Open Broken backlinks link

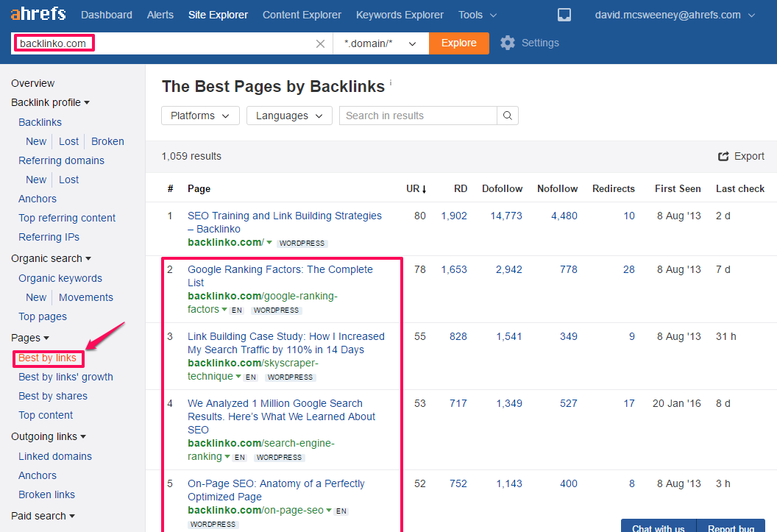[107, 142]
